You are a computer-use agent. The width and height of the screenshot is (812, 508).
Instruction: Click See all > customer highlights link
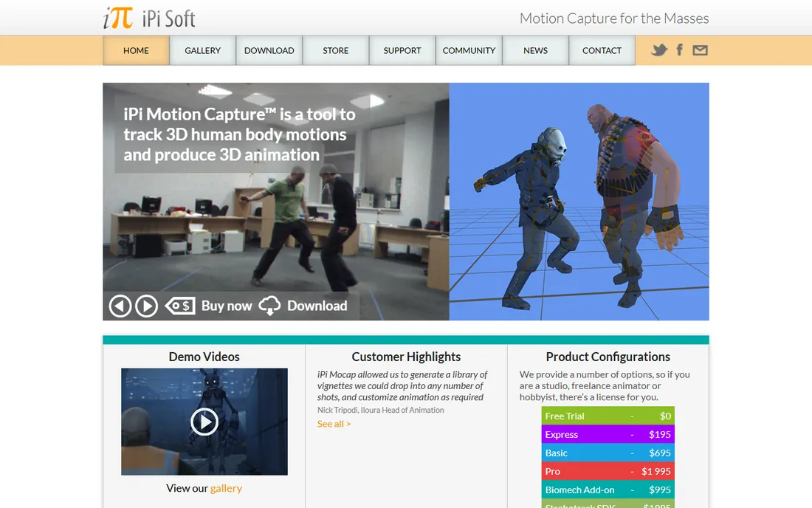(x=334, y=424)
